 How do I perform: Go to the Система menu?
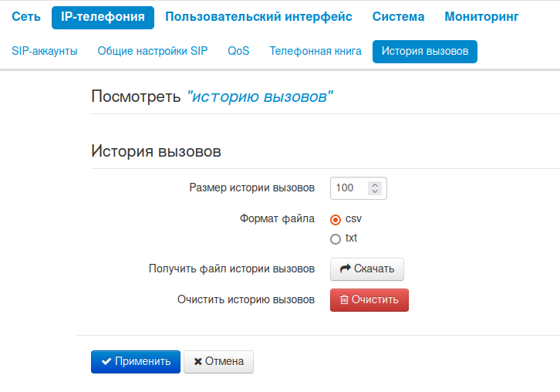[x=398, y=16]
